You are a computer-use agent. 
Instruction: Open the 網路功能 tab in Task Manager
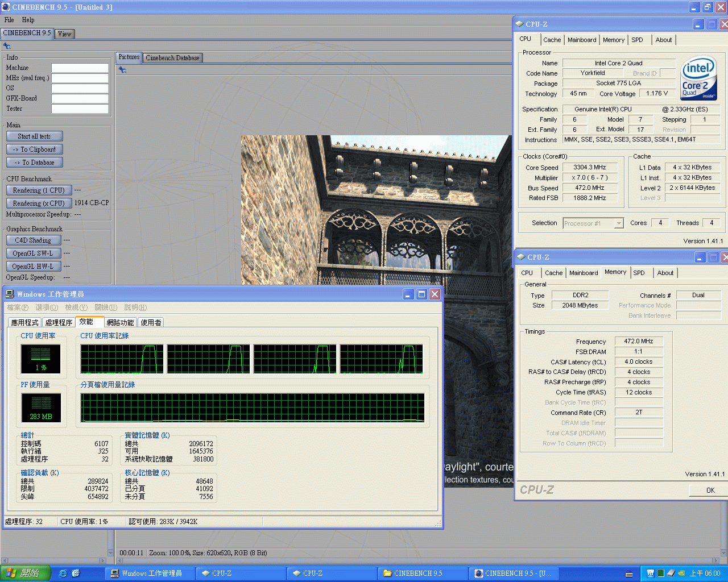[120, 322]
